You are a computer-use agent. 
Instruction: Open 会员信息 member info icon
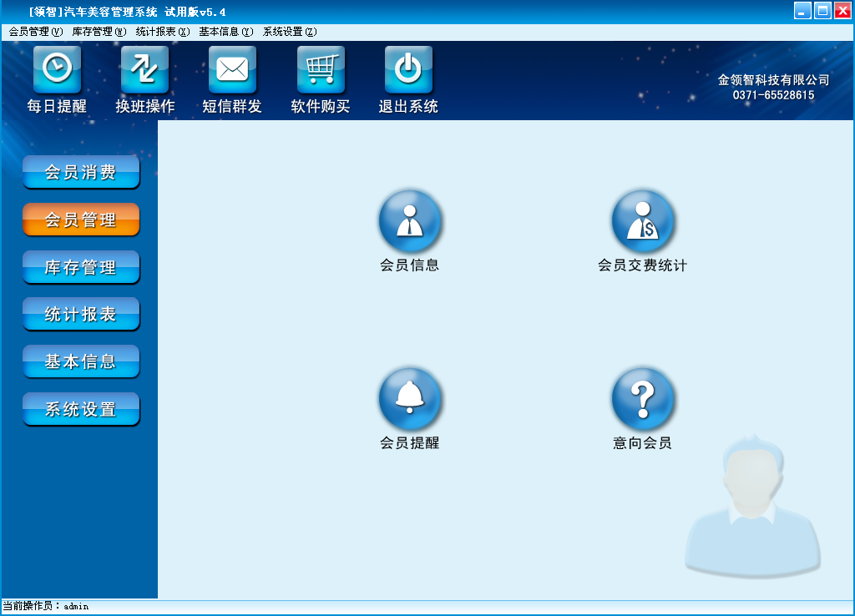[410, 221]
